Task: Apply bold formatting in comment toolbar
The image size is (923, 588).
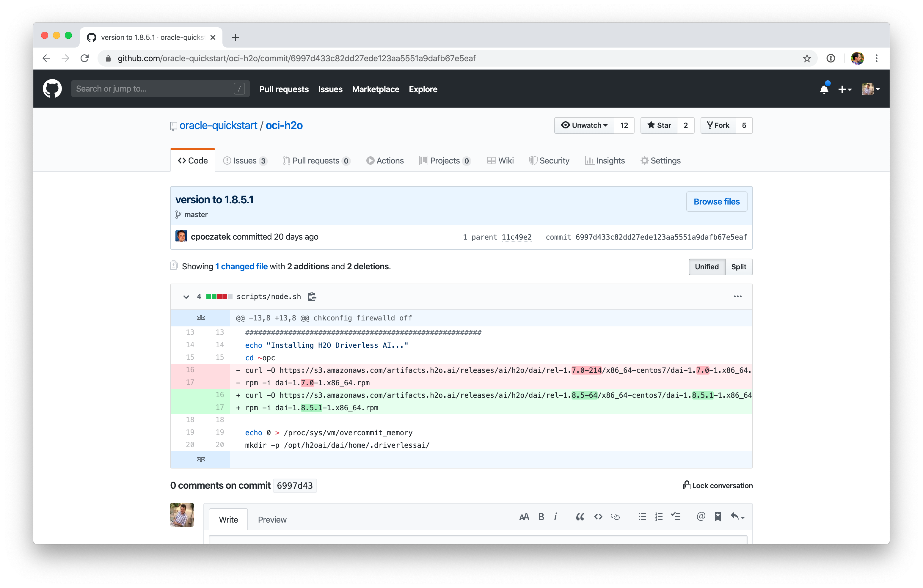Action: [541, 516]
